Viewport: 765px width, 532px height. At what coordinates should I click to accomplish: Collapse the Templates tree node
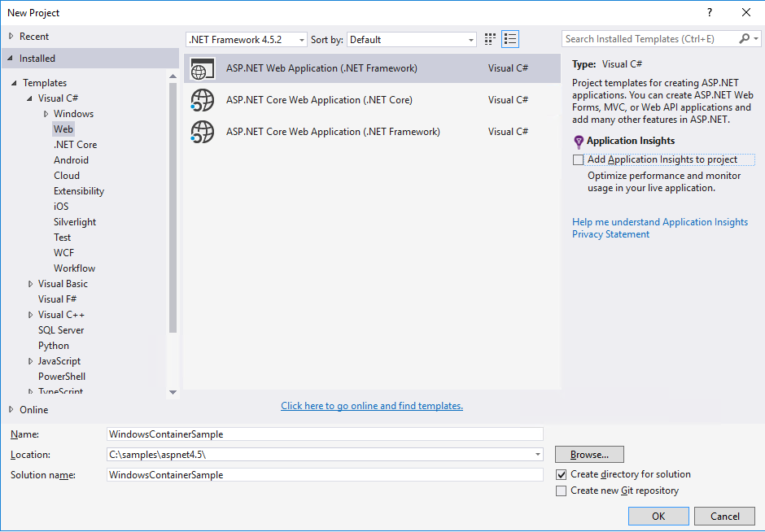click(14, 83)
